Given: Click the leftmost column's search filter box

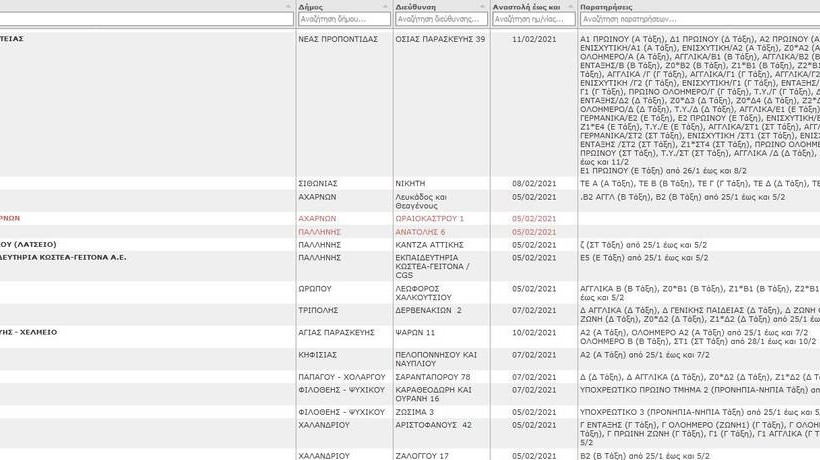Looking at the screenshot, I should (146, 19).
